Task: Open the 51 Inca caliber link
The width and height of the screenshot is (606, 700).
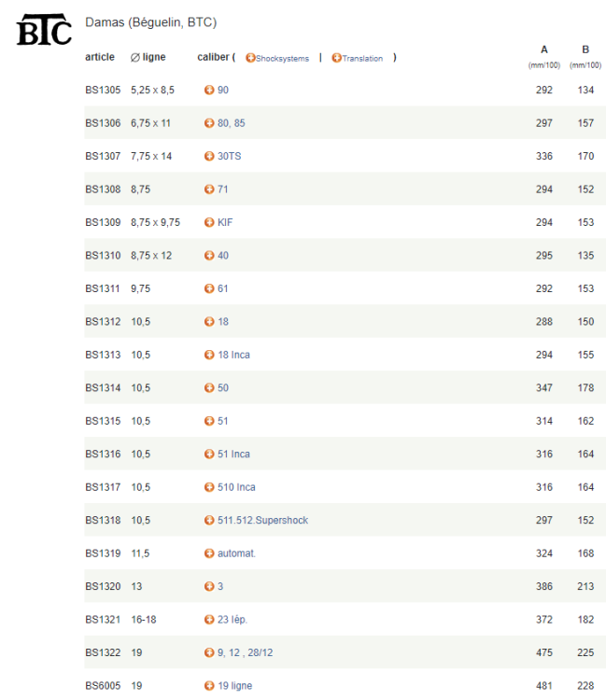Action: (x=233, y=454)
